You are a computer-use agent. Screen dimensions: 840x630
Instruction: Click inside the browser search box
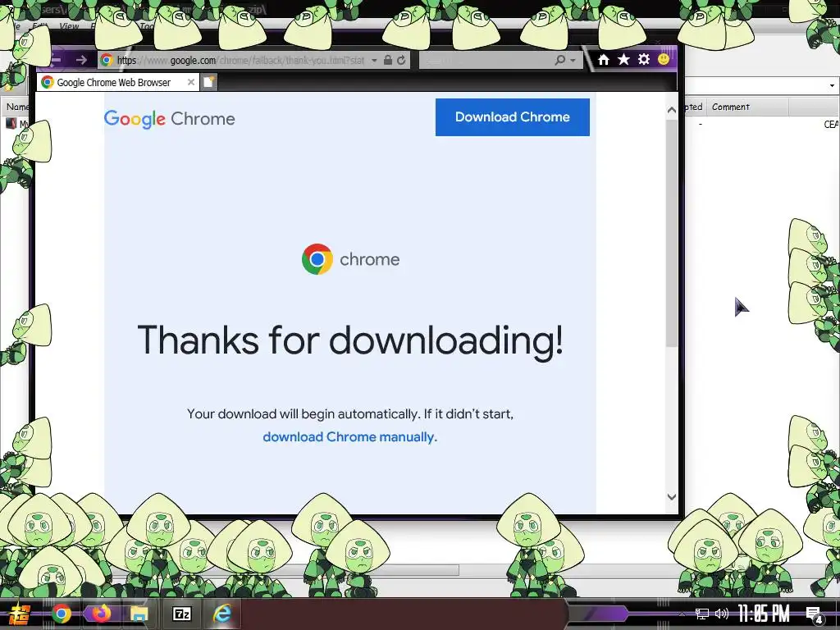[x=485, y=60]
